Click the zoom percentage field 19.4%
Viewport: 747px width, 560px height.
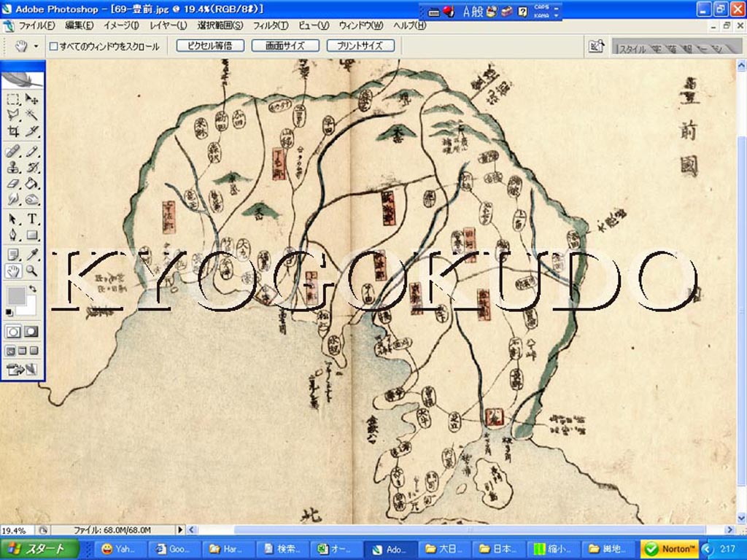[x=18, y=530]
